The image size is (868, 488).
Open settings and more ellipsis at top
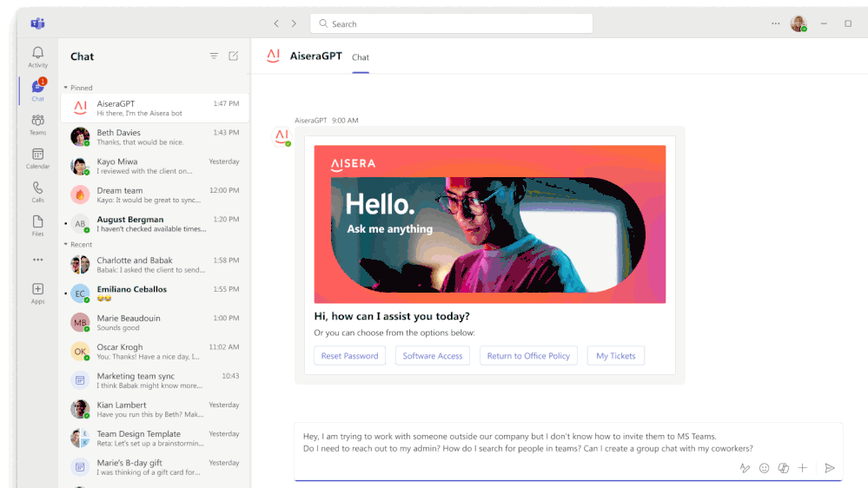[x=776, y=23]
